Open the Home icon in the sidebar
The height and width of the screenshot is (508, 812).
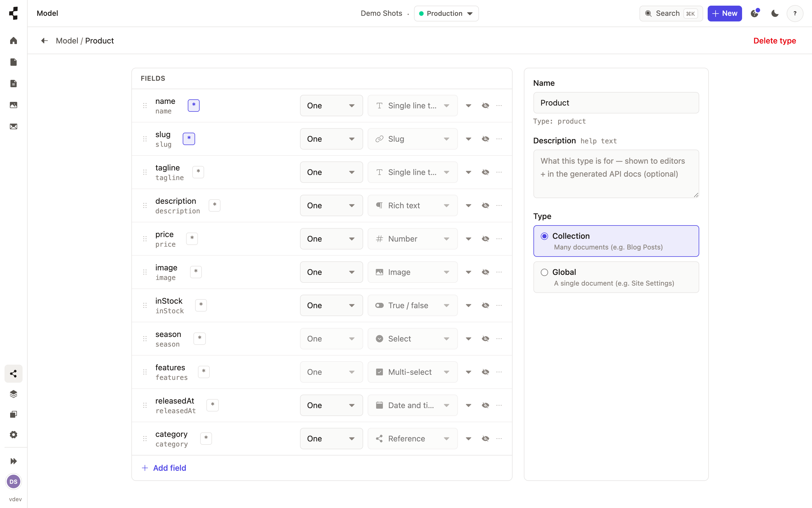[x=14, y=41]
